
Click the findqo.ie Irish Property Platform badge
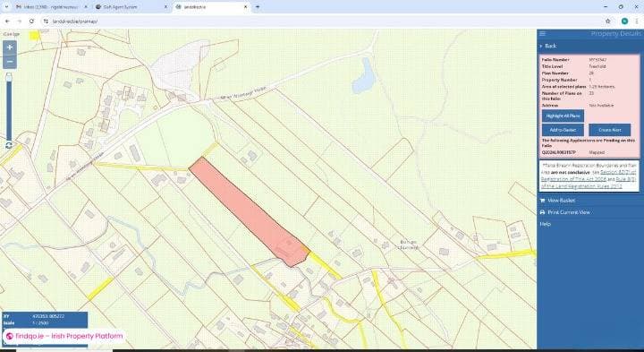tap(64, 336)
